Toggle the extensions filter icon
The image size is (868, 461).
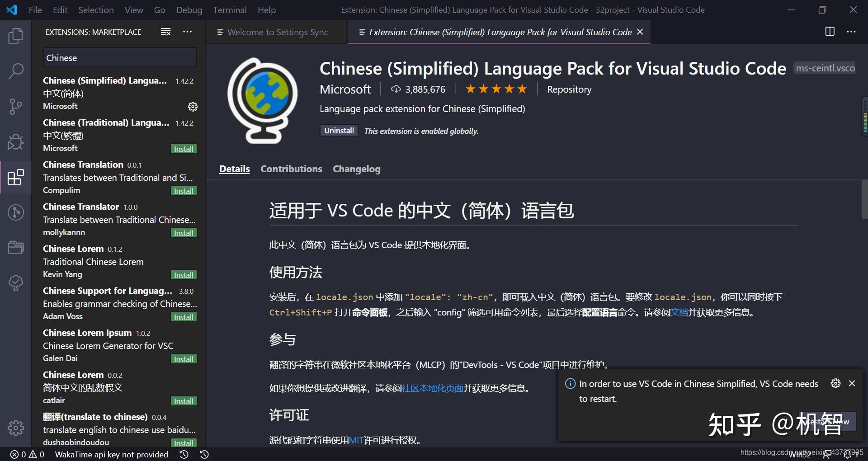(x=165, y=32)
